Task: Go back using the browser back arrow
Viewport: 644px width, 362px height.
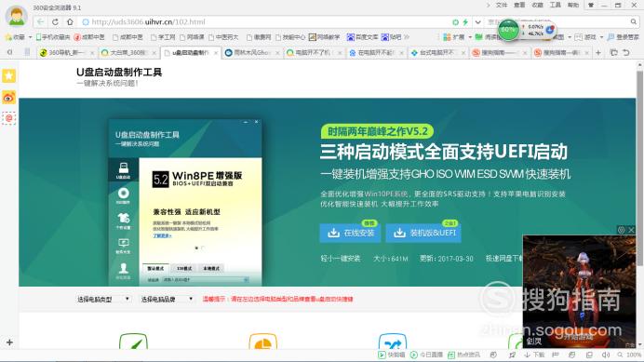Action: point(40,21)
